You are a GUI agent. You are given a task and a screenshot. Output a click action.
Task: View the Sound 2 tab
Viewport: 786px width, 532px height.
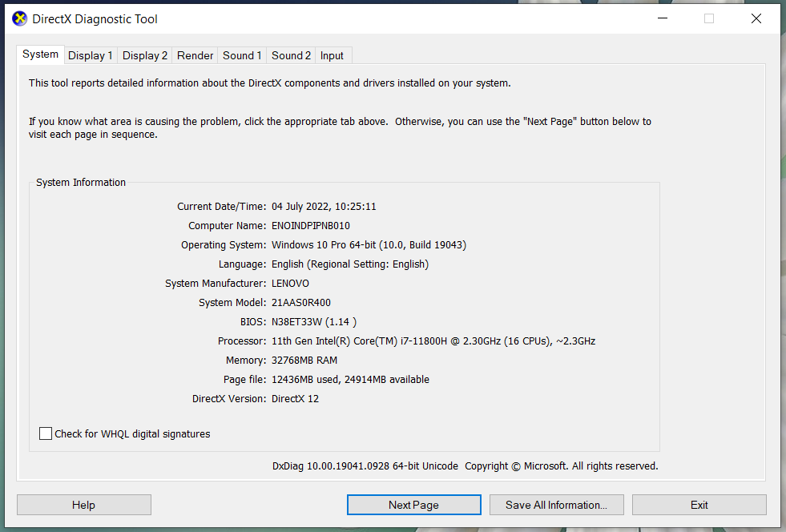[x=291, y=55]
